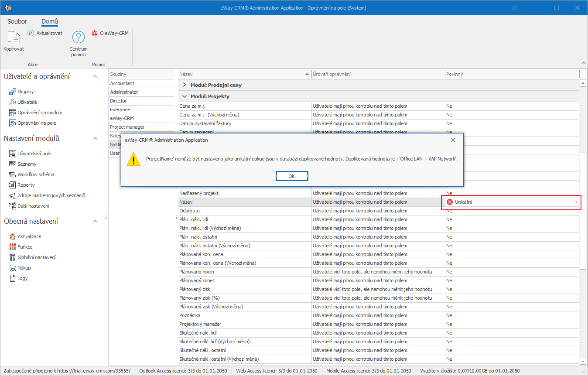Click Povinný value of Plánovaný konec
The width and height of the screenshot is (588, 376).
click(x=512, y=280)
